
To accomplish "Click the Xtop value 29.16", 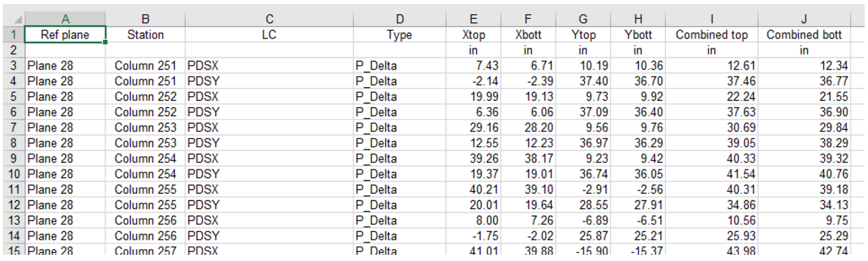I will pos(473,128).
